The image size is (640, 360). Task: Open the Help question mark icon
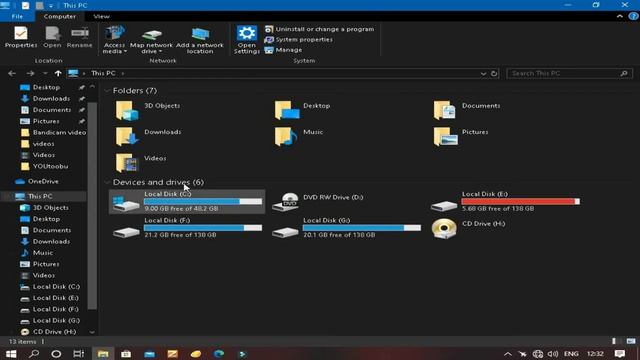coord(633,16)
